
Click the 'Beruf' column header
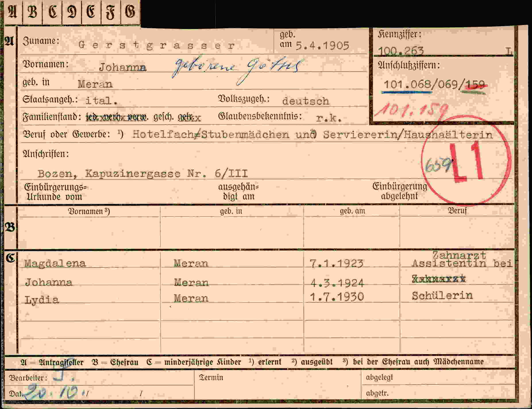click(x=457, y=211)
